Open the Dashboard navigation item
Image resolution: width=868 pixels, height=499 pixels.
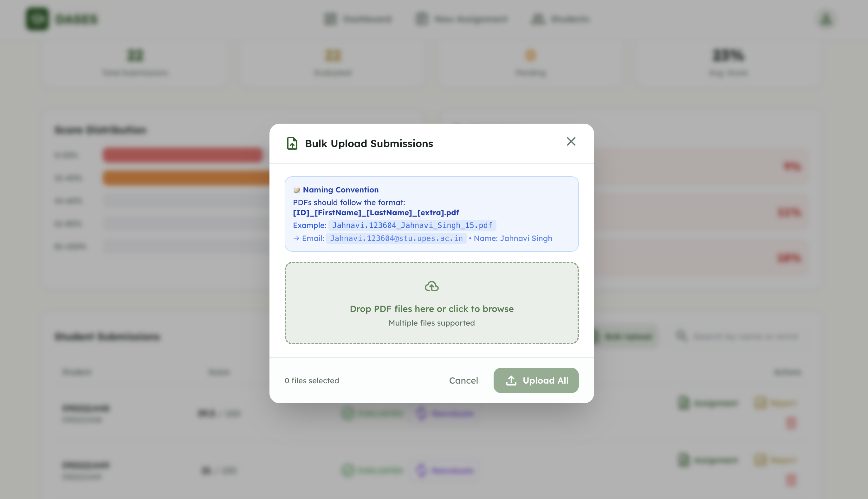click(x=357, y=19)
